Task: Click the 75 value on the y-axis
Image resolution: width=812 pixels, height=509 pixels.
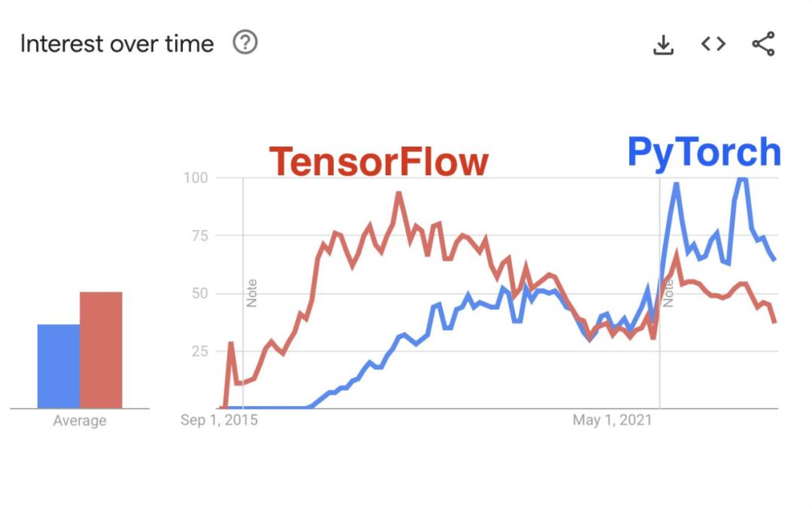Action: pos(199,235)
